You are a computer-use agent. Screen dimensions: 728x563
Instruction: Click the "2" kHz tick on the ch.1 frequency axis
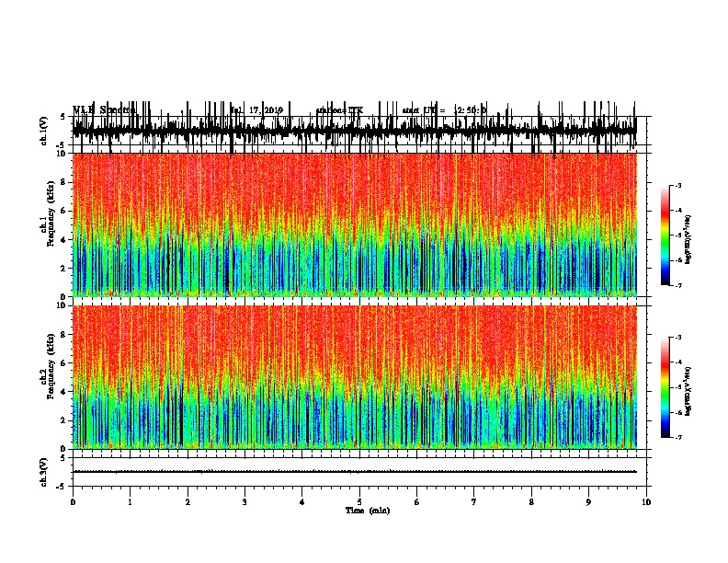click(63, 269)
